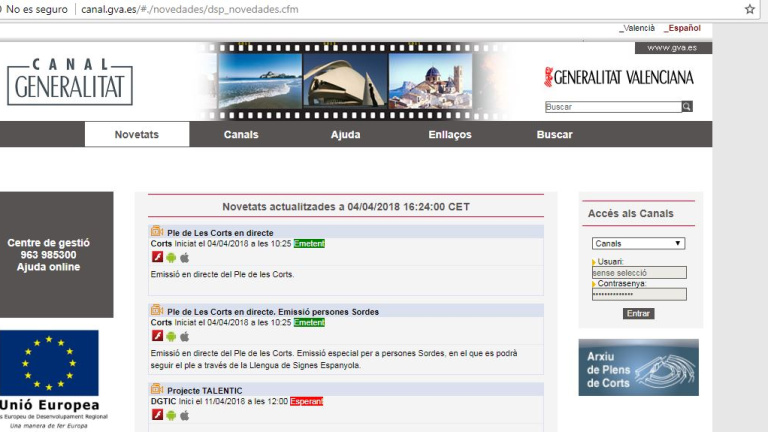768x432 pixels.
Task: Click Apple icon under Projecte TALENTIC
Action: (x=184, y=415)
